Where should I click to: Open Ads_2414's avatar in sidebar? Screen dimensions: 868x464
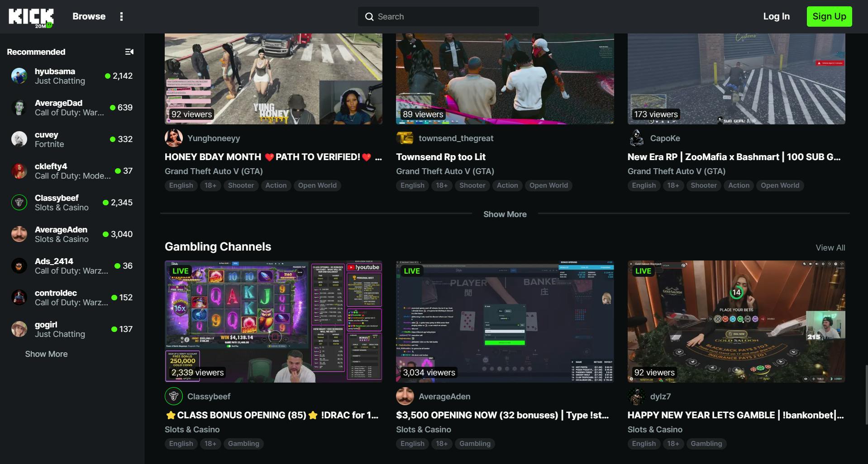[x=19, y=266]
